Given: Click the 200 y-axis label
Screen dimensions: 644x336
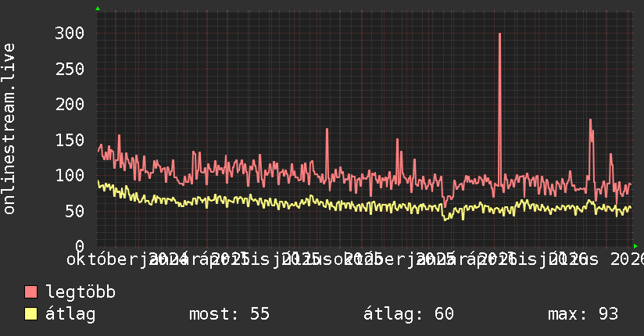Looking at the screenshot, I should (70, 105).
